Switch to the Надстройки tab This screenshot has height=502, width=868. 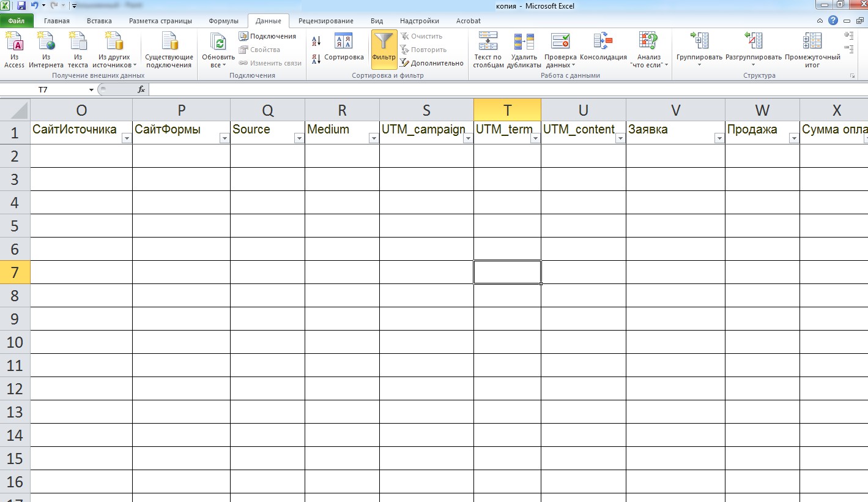click(x=420, y=21)
